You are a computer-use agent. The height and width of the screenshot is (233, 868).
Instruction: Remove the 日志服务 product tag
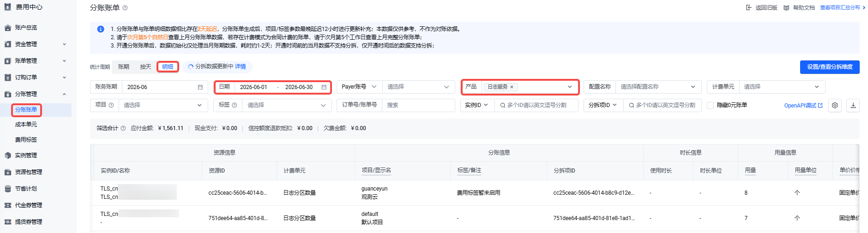click(512, 87)
